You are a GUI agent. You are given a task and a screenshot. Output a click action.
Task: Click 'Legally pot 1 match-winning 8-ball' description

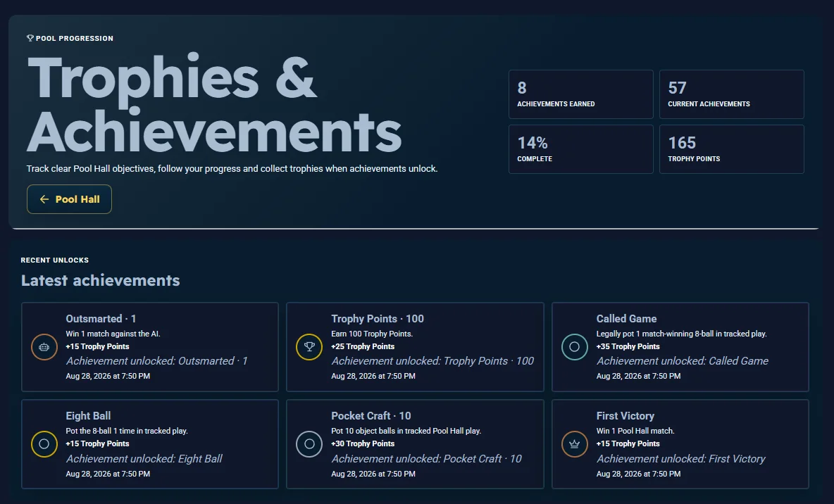681,334
